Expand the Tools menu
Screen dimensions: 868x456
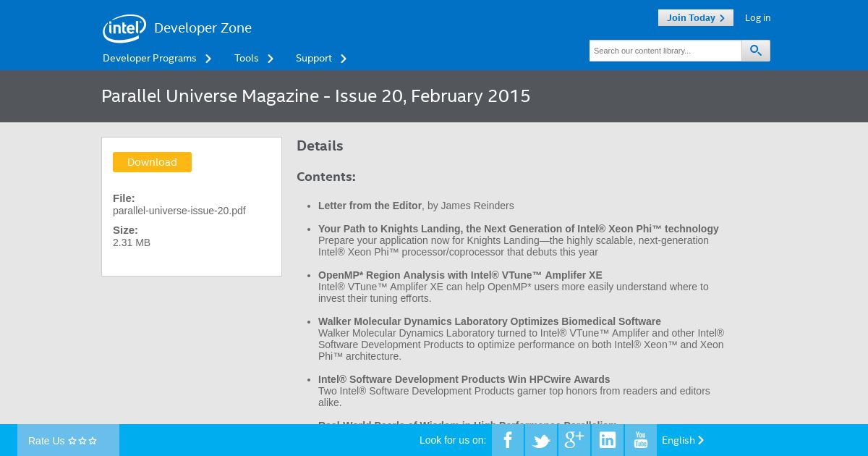pyautogui.click(x=254, y=58)
